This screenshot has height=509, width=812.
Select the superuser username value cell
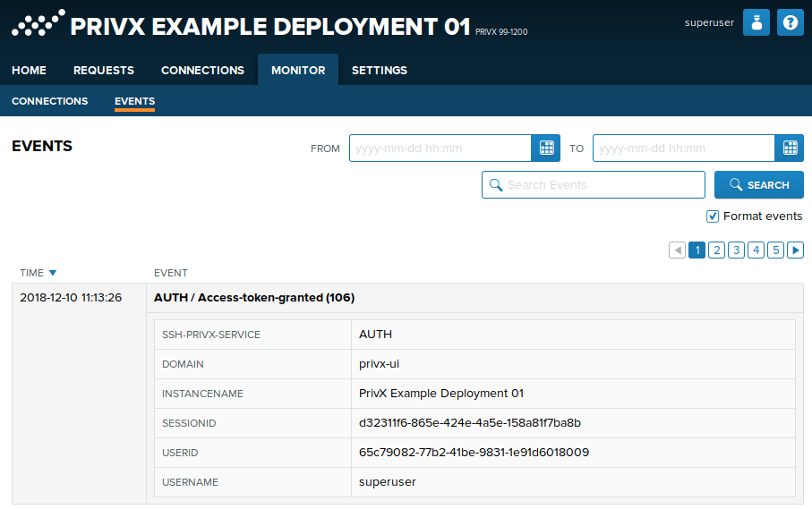tap(573, 482)
